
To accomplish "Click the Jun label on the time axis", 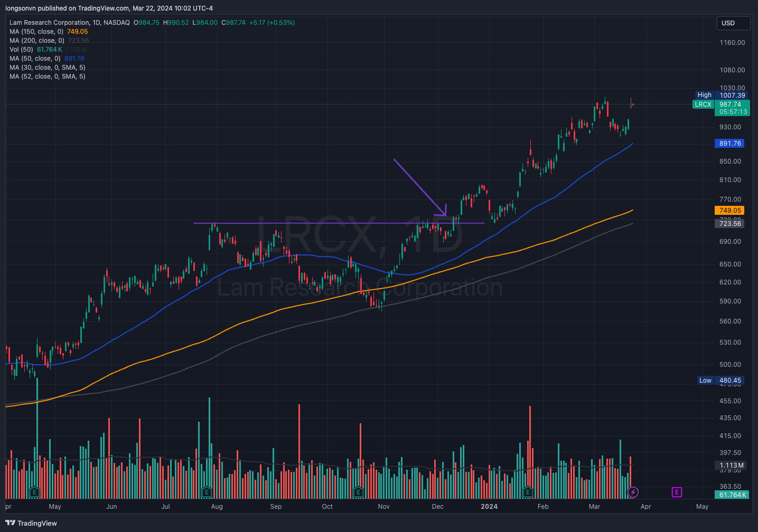I will [x=111, y=507].
